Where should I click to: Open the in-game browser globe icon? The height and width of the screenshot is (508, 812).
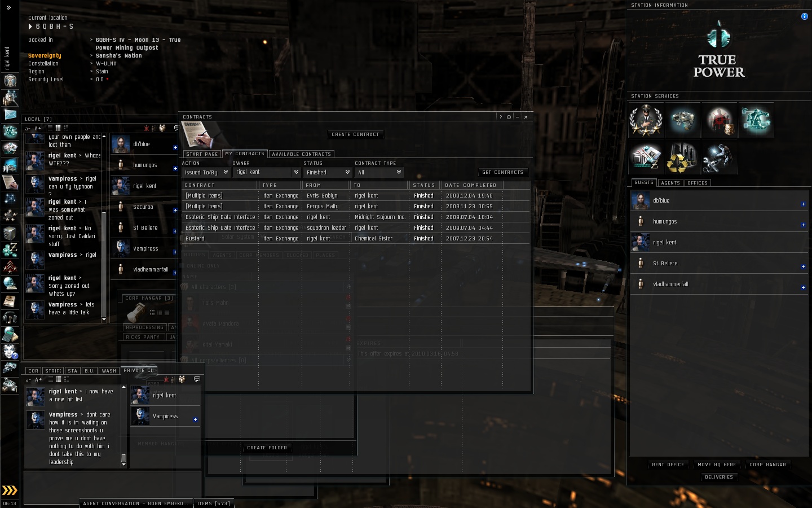(x=10, y=283)
